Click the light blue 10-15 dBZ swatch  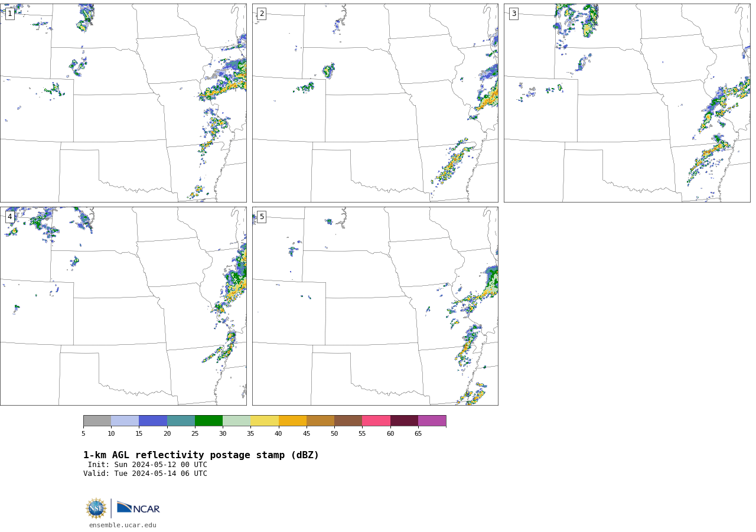[x=125, y=420]
